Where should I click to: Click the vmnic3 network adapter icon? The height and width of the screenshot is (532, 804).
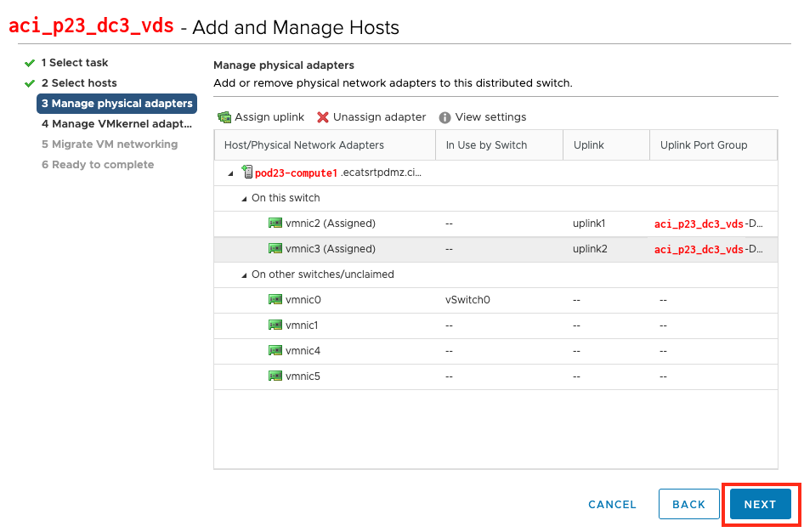(x=275, y=248)
